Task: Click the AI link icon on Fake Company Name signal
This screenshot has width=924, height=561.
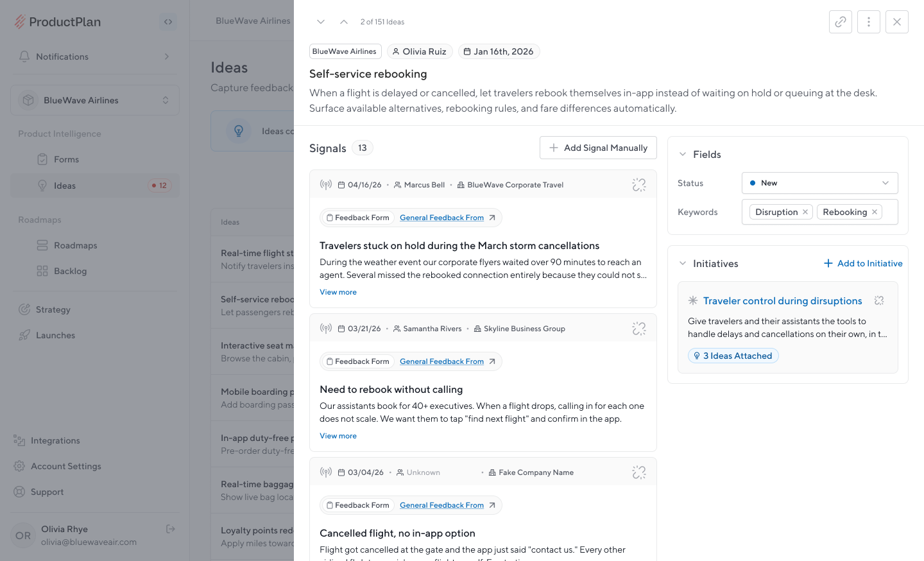Action: [x=639, y=472]
